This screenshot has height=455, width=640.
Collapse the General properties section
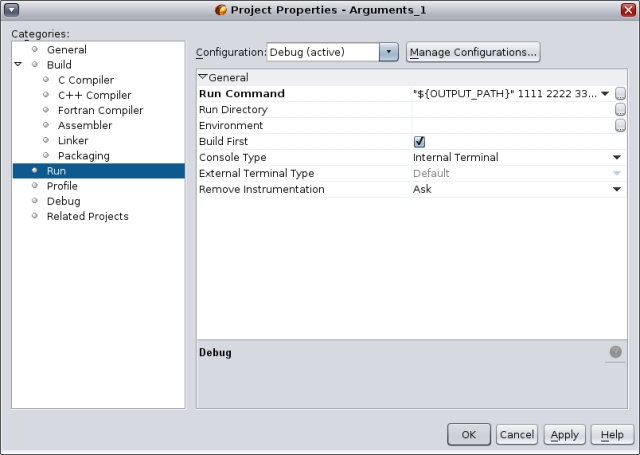click(202, 77)
